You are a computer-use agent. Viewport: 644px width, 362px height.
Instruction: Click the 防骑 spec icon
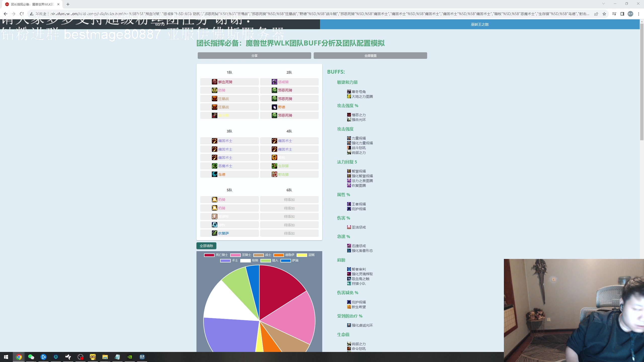point(214,90)
